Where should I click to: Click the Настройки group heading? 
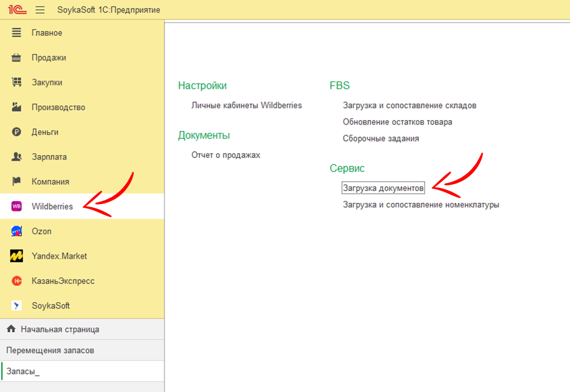tap(202, 86)
